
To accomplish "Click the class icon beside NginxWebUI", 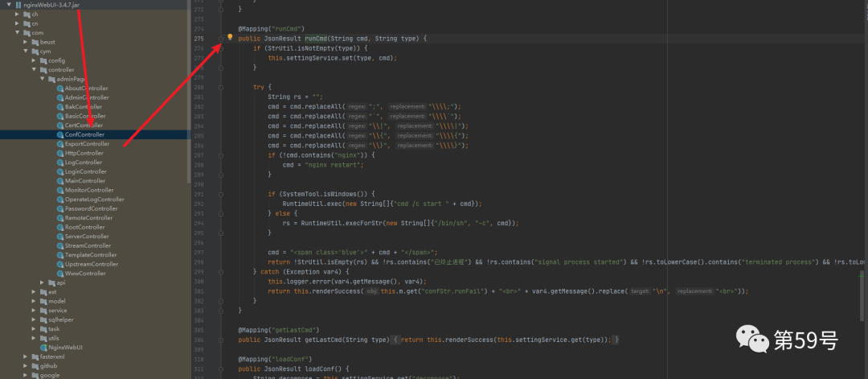I will (43, 348).
